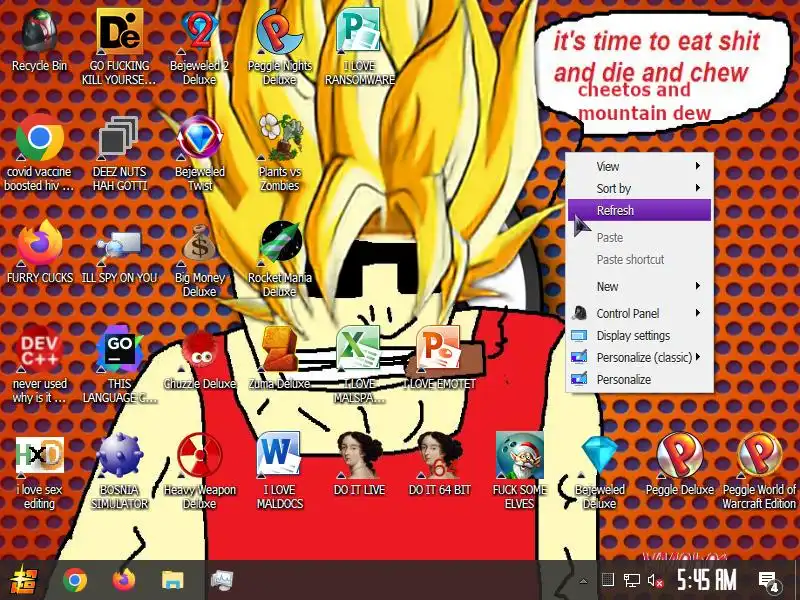Open Chrome from the taskbar
Viewport: 800px width, 600px height.
click(75, 580)
